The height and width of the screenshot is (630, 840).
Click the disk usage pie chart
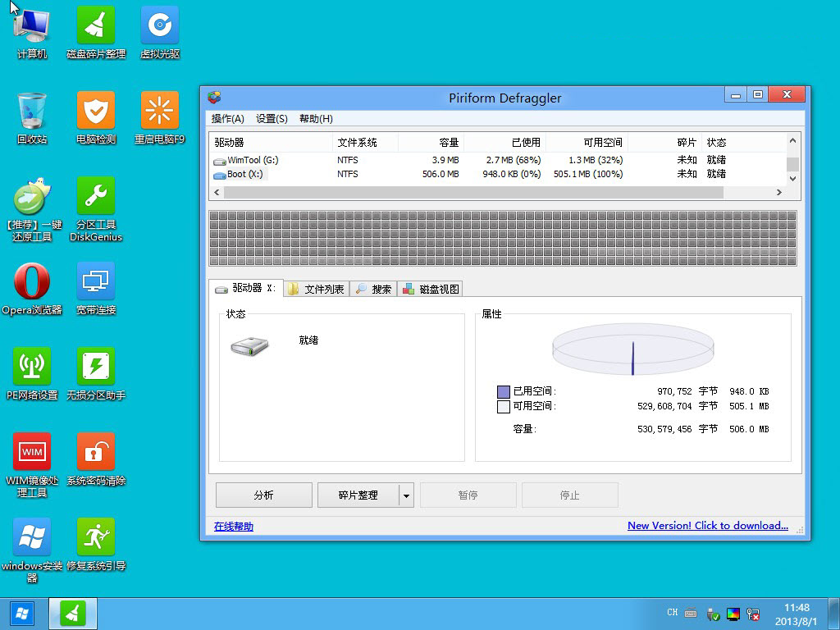tap(632, 349)
